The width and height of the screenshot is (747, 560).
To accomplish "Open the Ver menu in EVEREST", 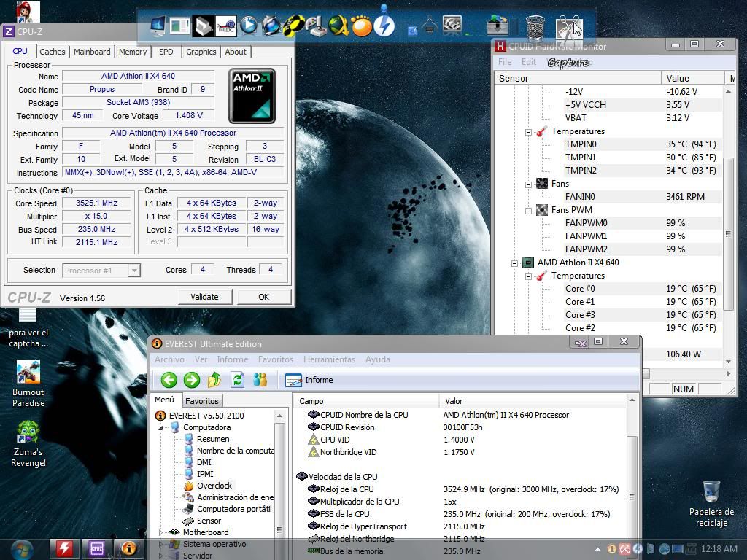I will [x=201, y=359].
